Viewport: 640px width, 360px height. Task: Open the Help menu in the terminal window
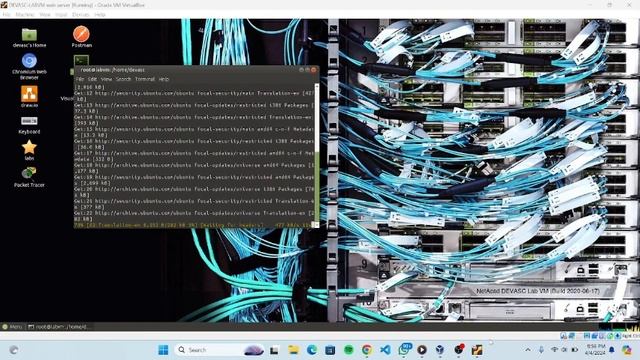(164, 79)
